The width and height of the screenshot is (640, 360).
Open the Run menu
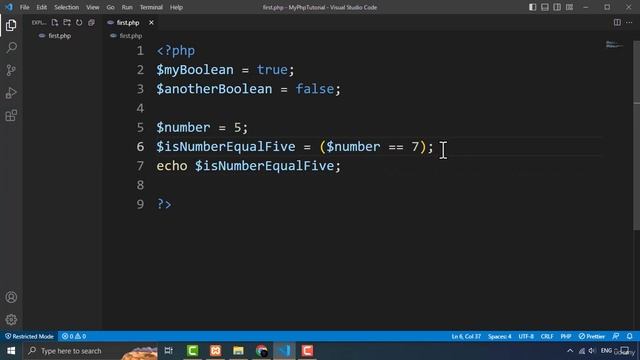click(127, 7)
